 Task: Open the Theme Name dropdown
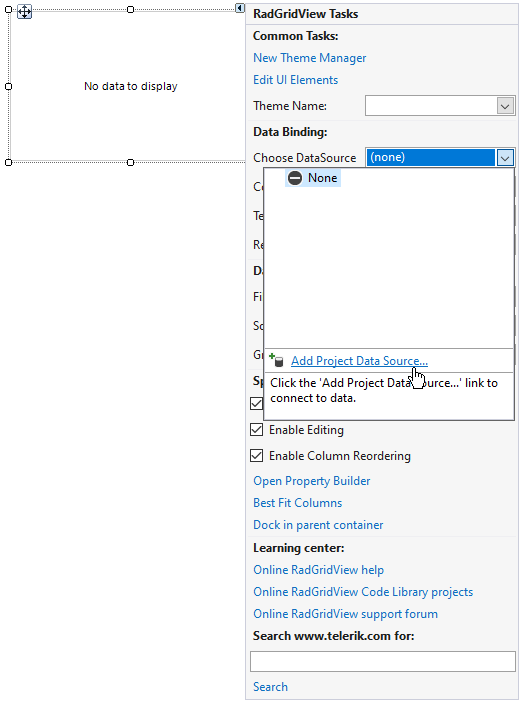[x=505, y=106]
